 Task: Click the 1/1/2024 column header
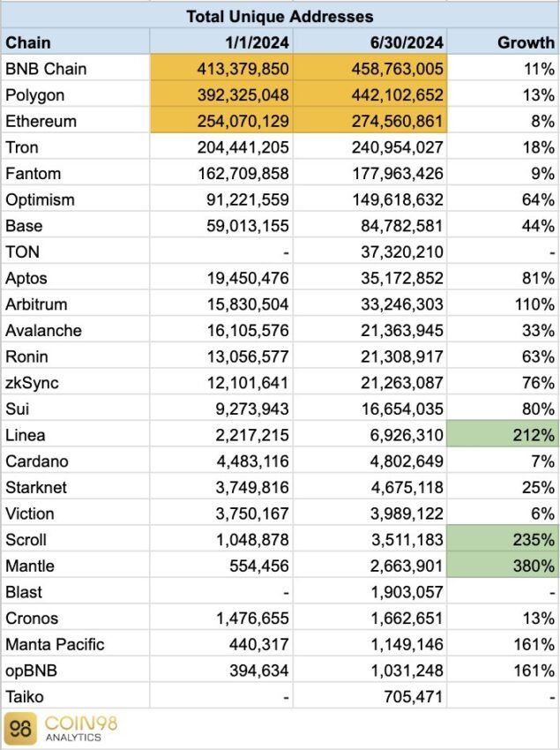(x=221, y=42)
